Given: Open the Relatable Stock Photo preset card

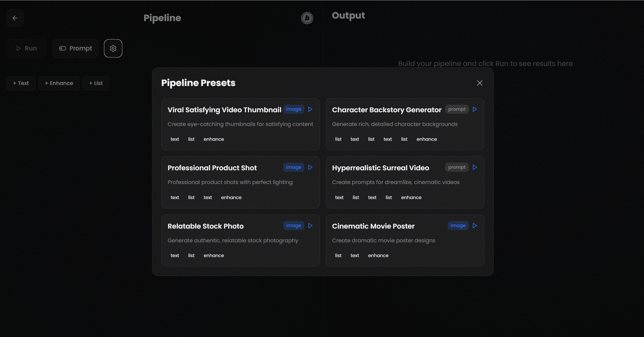Looking at the screenshot, I should 240,241.
